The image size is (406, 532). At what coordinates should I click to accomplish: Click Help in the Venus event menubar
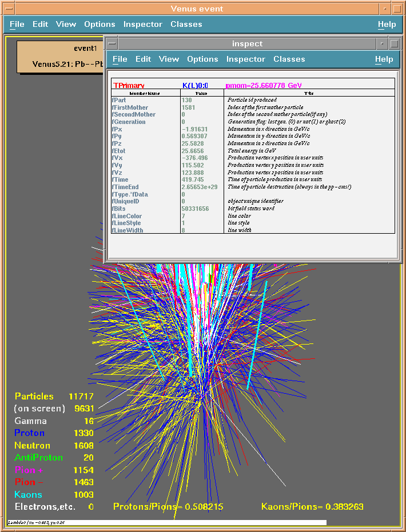click(387, 25)
